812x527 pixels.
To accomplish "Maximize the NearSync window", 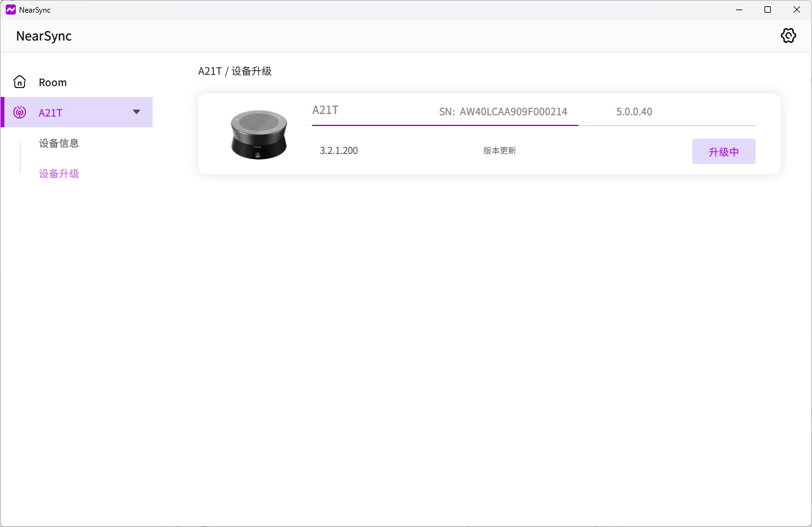I will (768, 10).
